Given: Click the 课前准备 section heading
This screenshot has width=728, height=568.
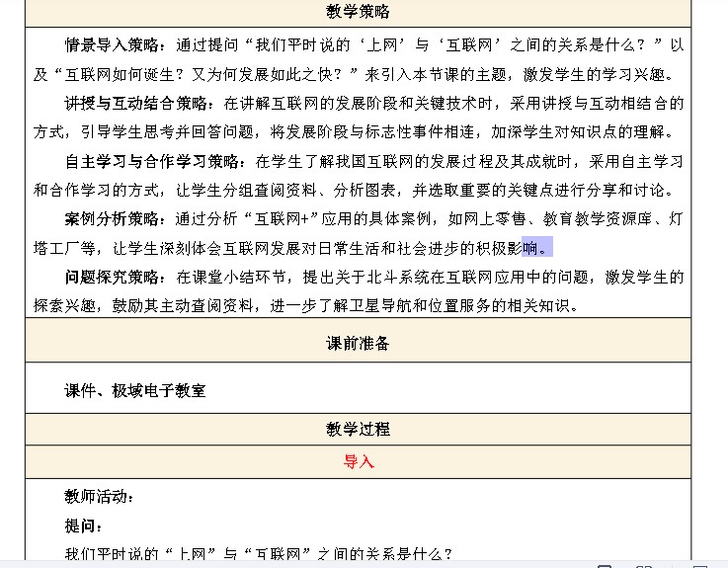Looking at the screenshot, I should [x=358, y=343].
